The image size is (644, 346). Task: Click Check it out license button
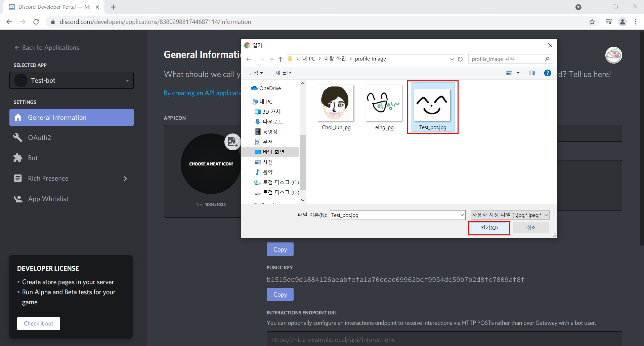(x=39, y=323)
